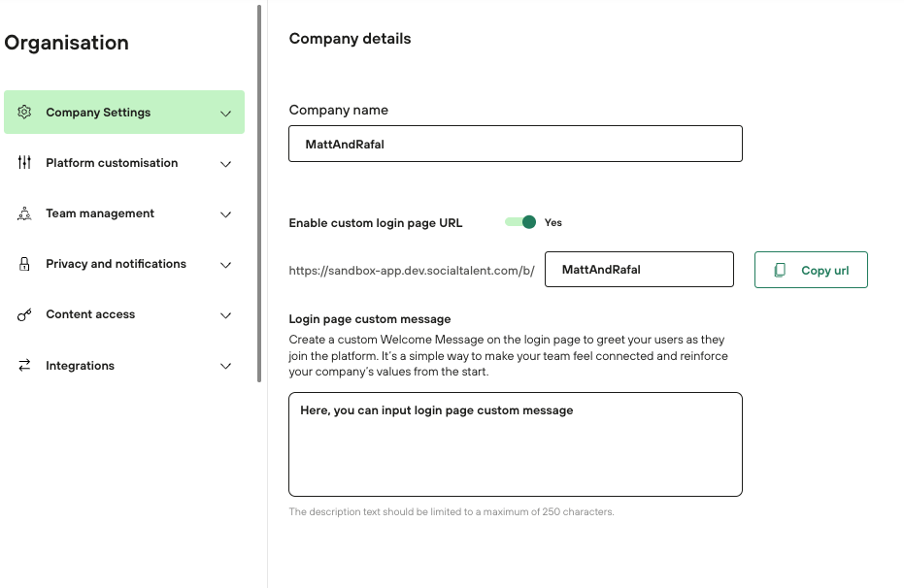Click the Company name input field
This screenshot has width=904, height=588.
(x=515, y=144)
